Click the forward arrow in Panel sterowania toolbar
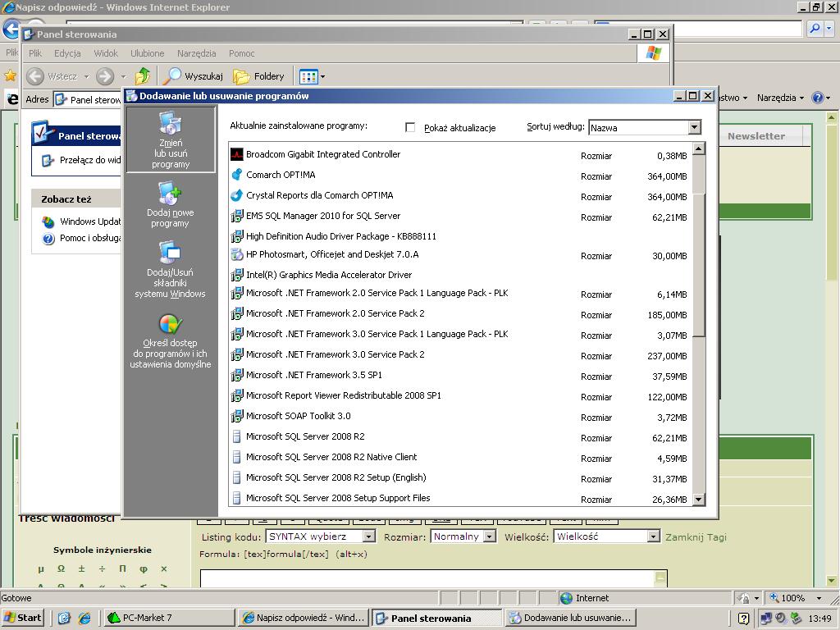 105,76
